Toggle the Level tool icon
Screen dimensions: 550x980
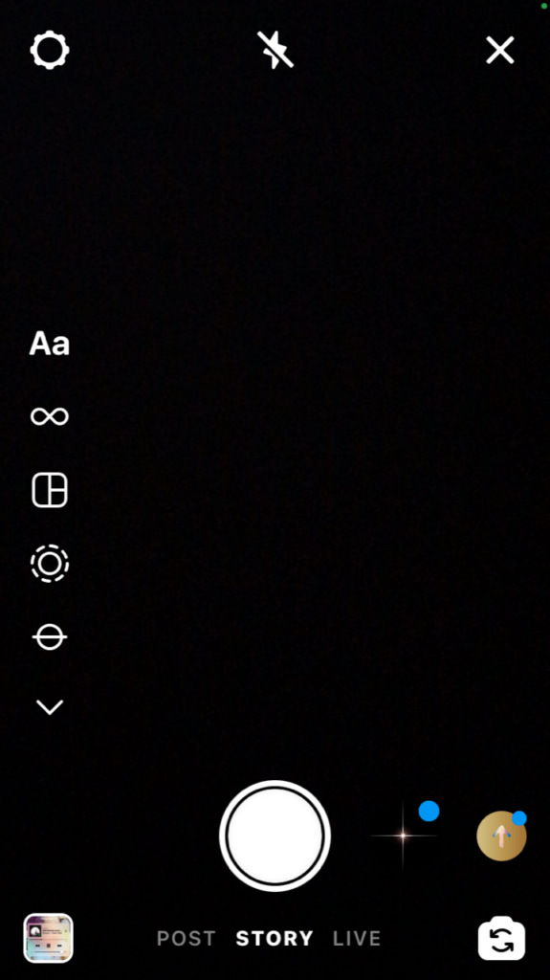coord(50,637)
